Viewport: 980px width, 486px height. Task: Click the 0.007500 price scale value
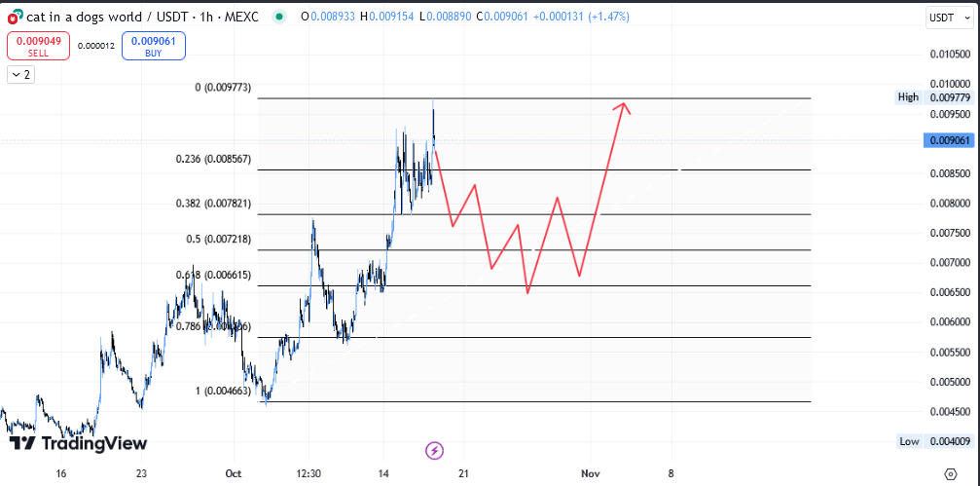950,233
